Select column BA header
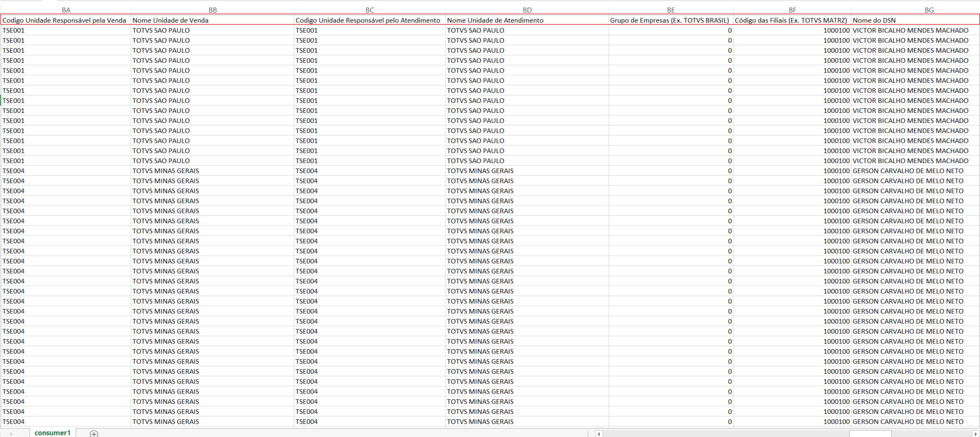Image resolution: width=980 pixels, height=437 pixels. (66, 10)
